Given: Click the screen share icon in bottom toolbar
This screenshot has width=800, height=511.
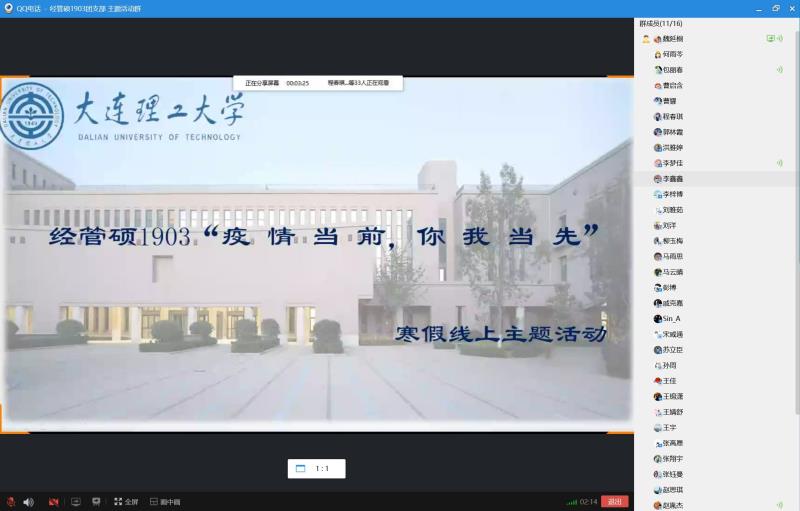Looking at the screenshot, I should 75,501.
